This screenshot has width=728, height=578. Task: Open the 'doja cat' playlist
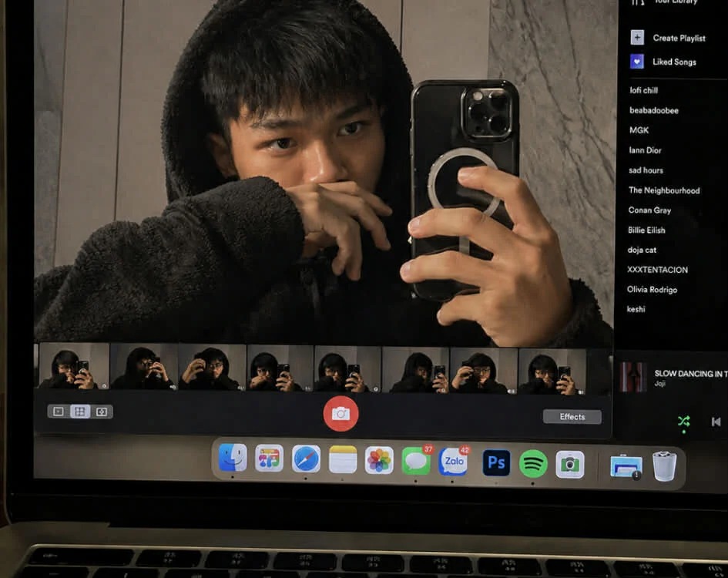click(642, 250)
